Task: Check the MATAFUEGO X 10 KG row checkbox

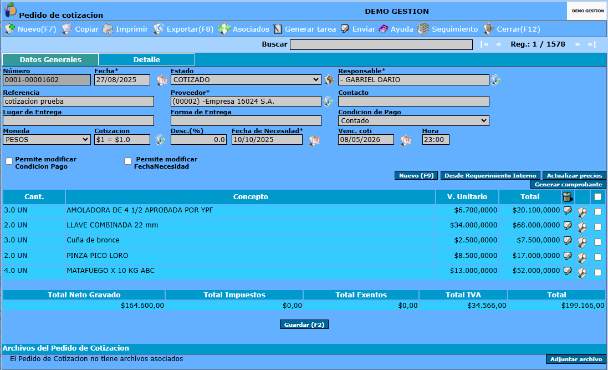Action: [598, 272]
